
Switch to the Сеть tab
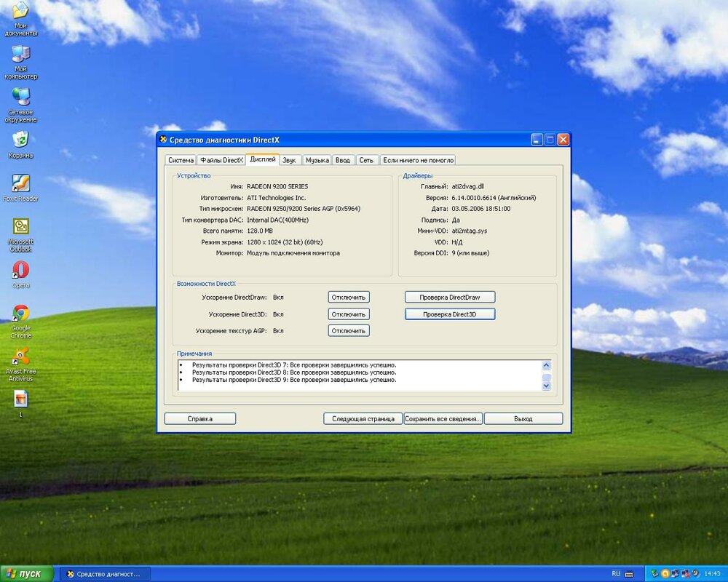(366, 160)
